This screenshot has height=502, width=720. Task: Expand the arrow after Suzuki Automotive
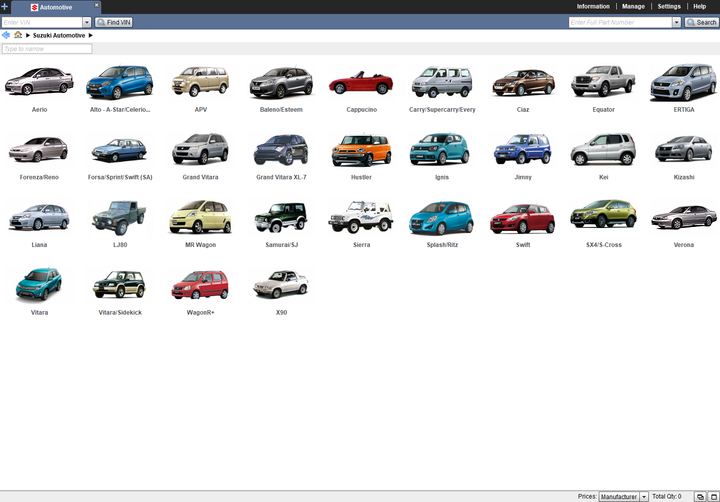(x=90, y=35)
